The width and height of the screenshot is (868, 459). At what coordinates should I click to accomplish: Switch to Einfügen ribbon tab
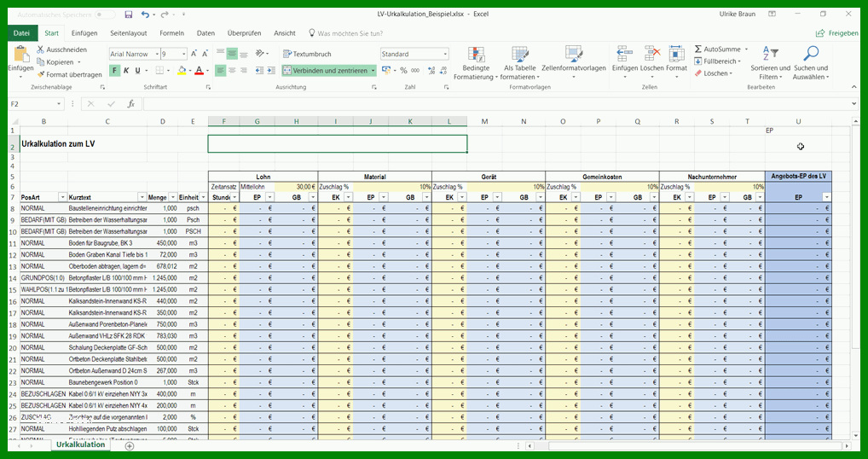pos(84,33)
